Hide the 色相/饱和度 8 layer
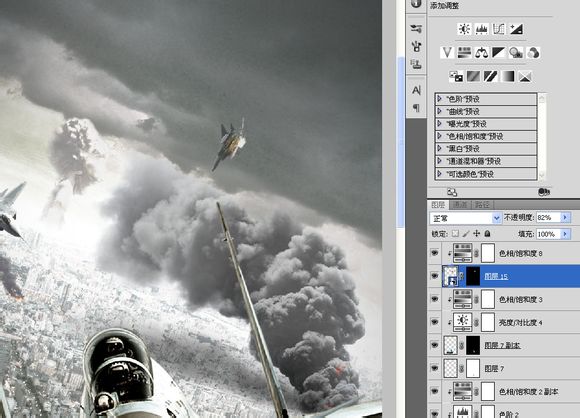The image size is (580, 418). [435, 253]
